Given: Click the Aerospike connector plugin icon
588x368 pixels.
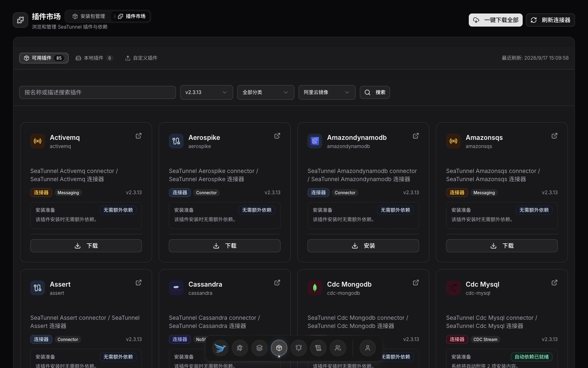Looking at the screenshot, I should click(176, 141).
